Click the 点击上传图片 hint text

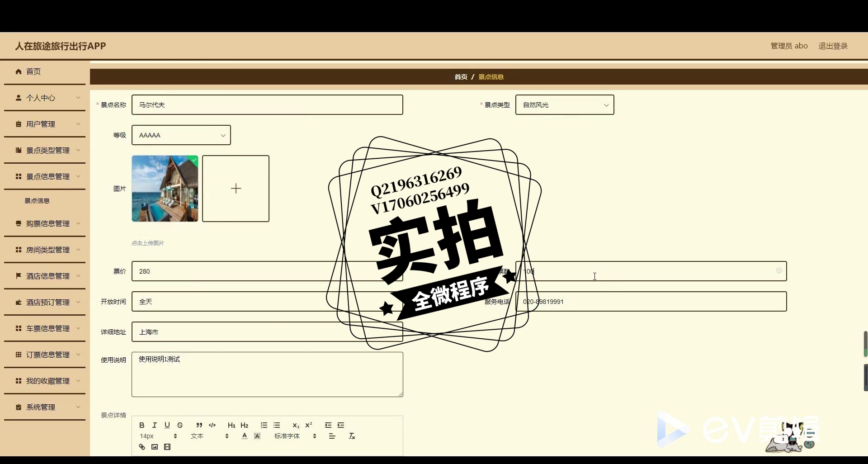[148, 243]
